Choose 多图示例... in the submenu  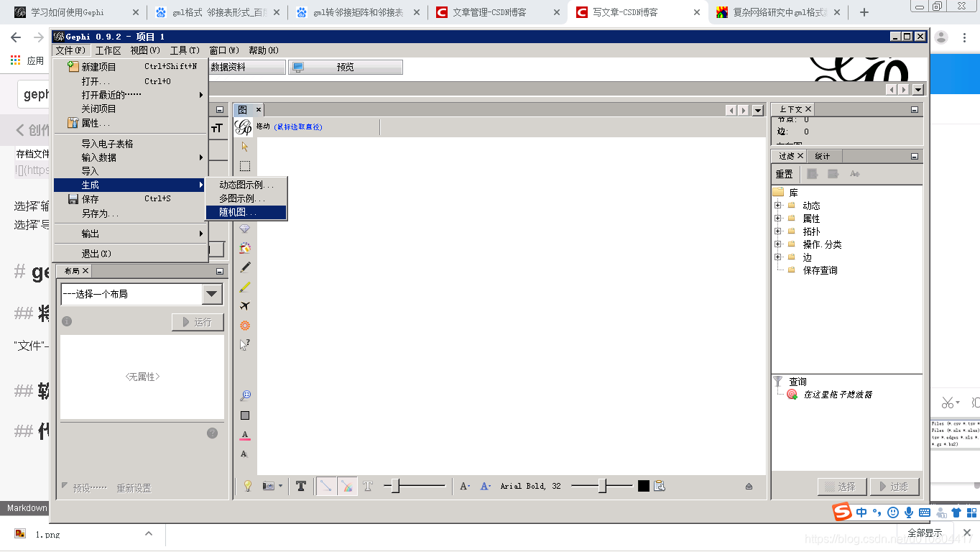(246, 198)
